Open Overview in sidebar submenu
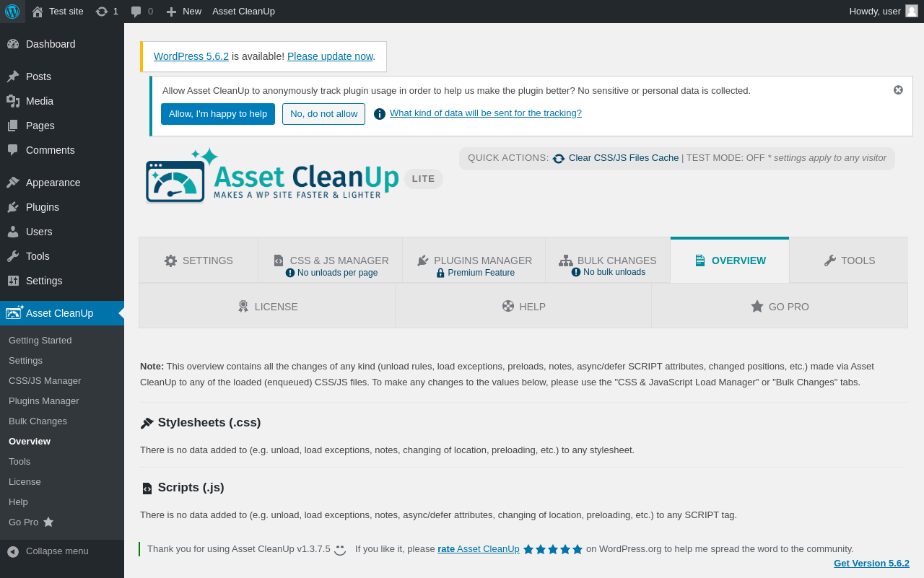The height and width of the screenshot is (578, 924). pos(30,442)
